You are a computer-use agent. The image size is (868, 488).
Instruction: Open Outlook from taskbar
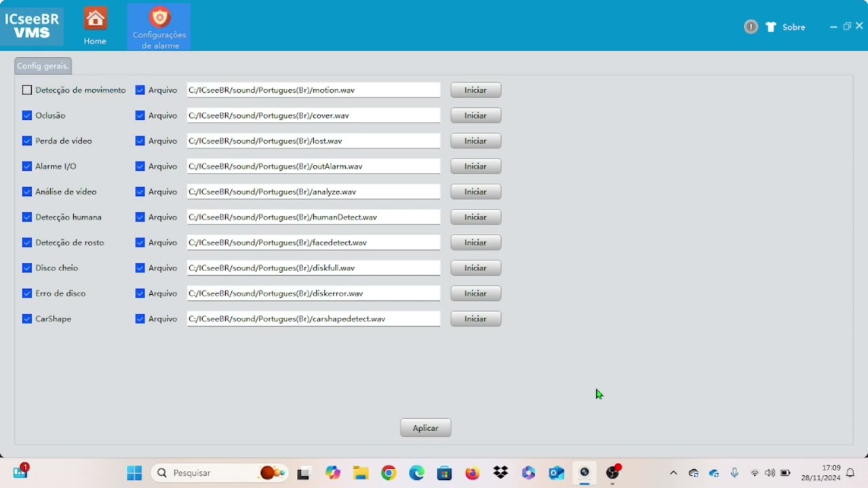coord(557,473)
